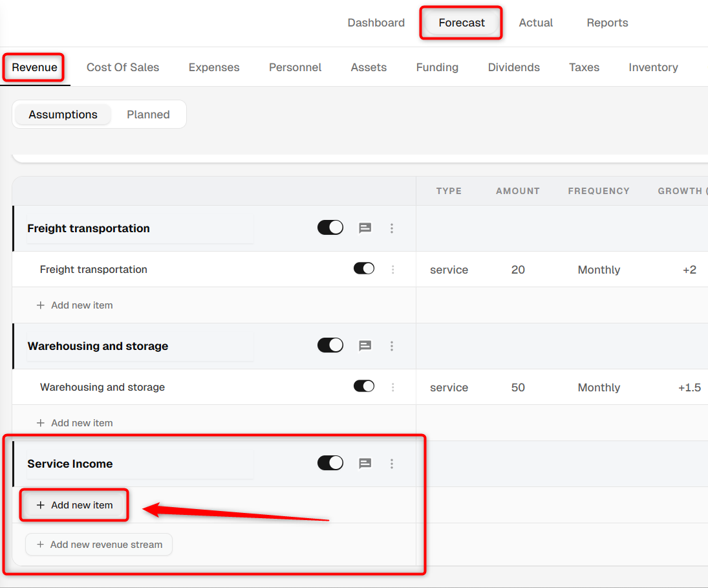The image size is (708, 588).
Task: Open the Reports tab
Action: coord(607,23)
